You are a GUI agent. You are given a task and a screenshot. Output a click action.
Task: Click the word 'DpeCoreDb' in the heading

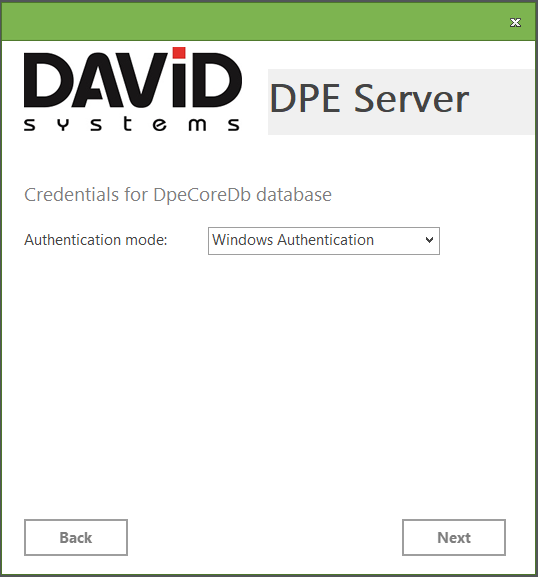pos(202,195)
